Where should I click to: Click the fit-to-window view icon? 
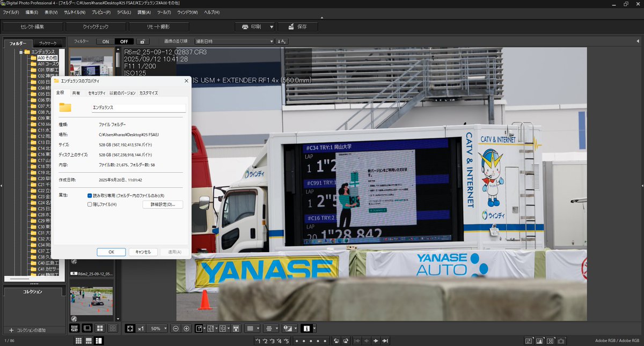[130, 328]
